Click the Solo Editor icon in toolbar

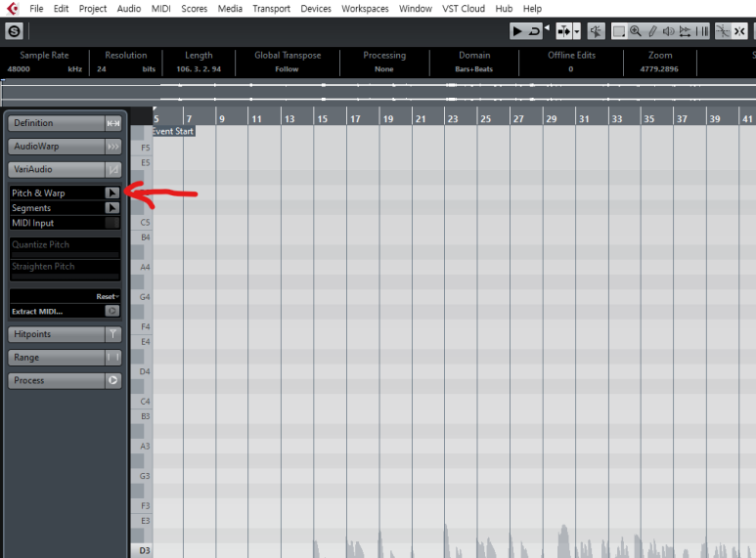click(14, 31)
